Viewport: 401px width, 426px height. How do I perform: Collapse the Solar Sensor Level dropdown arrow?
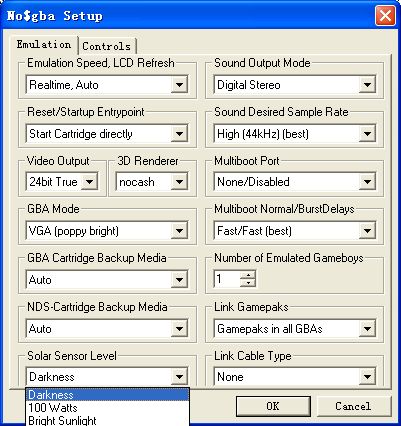click(x=179, y=377)
